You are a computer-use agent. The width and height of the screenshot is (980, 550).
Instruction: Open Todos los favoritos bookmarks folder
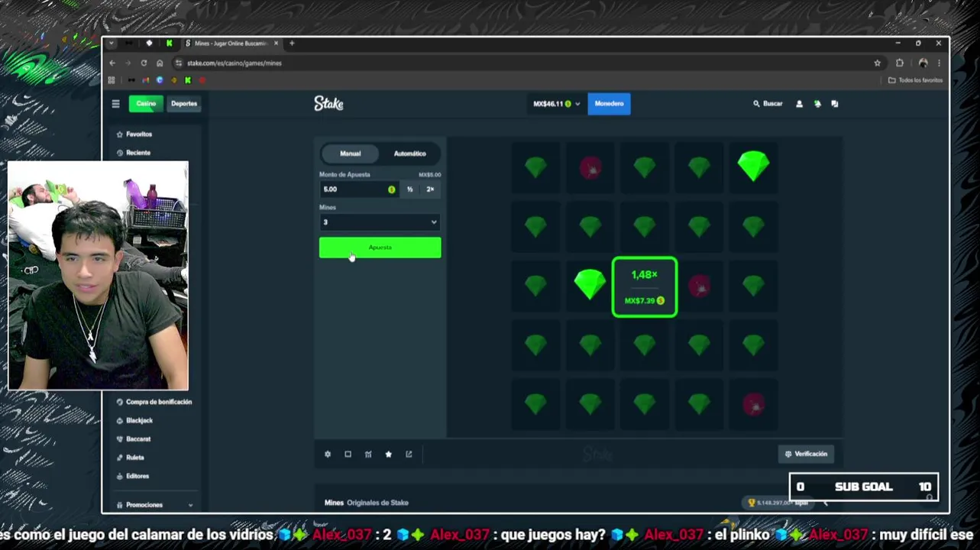pos(917,80)
